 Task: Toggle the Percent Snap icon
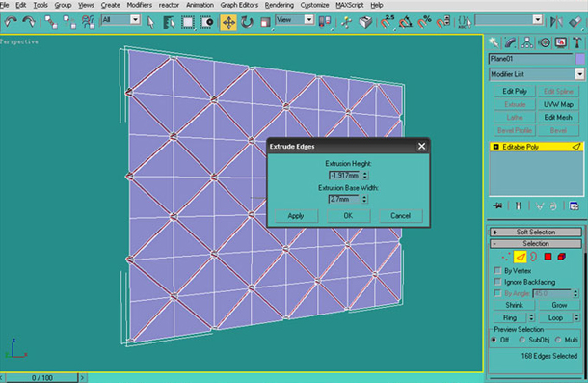click(424, 22)
